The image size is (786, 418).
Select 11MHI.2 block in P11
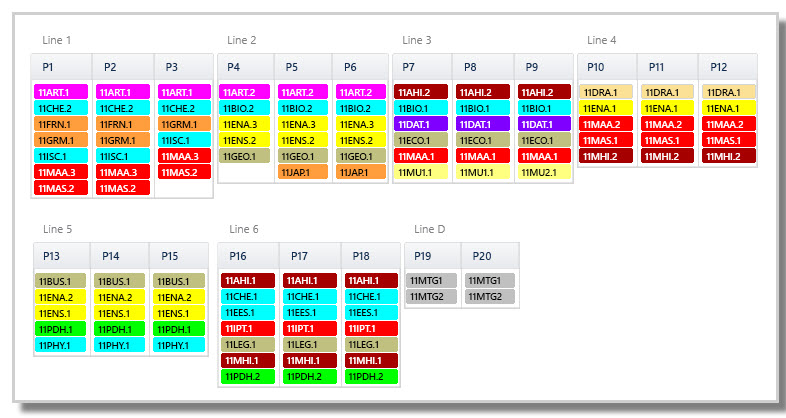[x=667, y=156]
